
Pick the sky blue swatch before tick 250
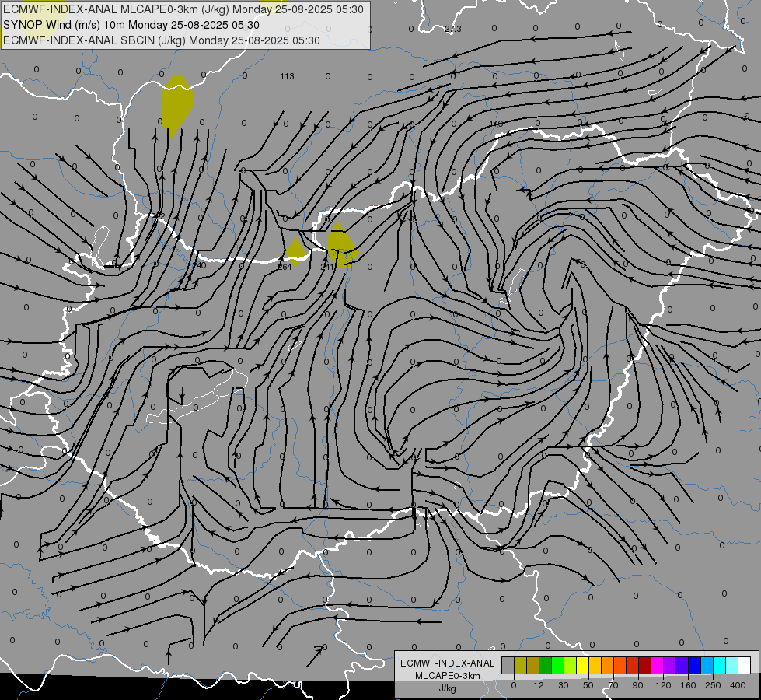click(x=707, y=665)
